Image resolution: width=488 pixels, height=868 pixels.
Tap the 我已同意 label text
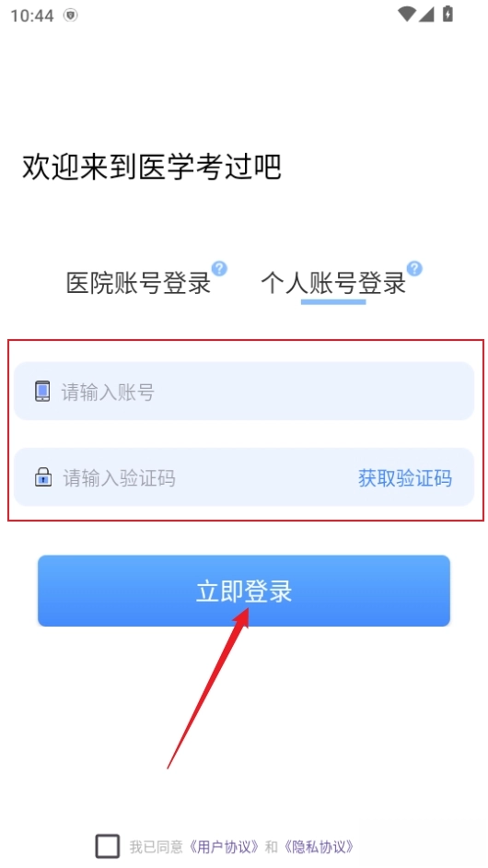point(157,847)
